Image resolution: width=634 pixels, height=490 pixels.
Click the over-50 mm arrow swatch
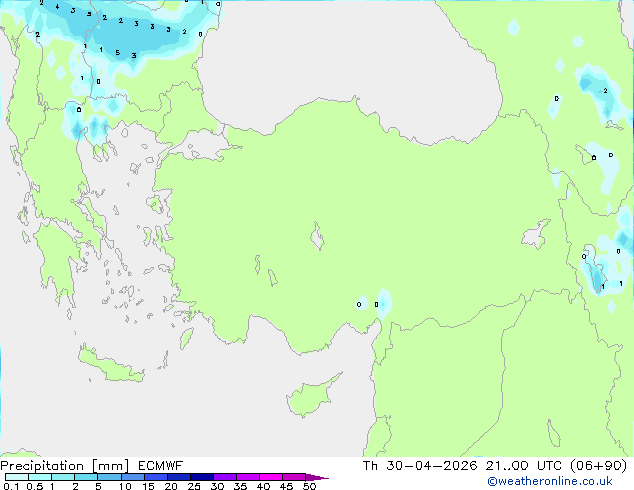click(x=317, y=477)
